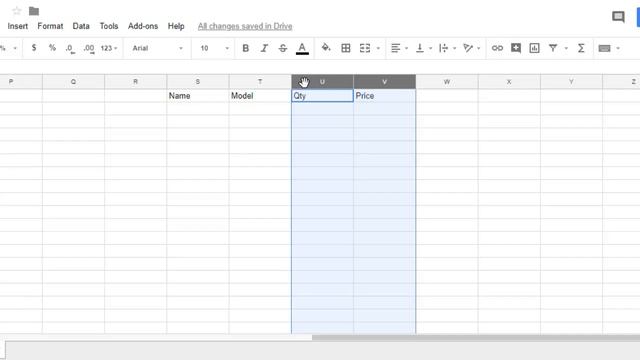
Task: Merge the selected cells
Action: click(365, 48)
